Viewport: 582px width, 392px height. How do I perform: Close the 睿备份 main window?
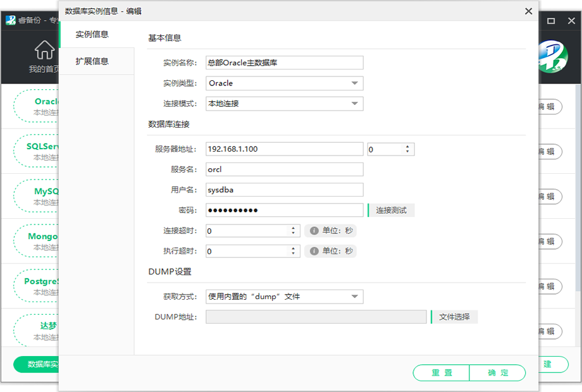571,21
